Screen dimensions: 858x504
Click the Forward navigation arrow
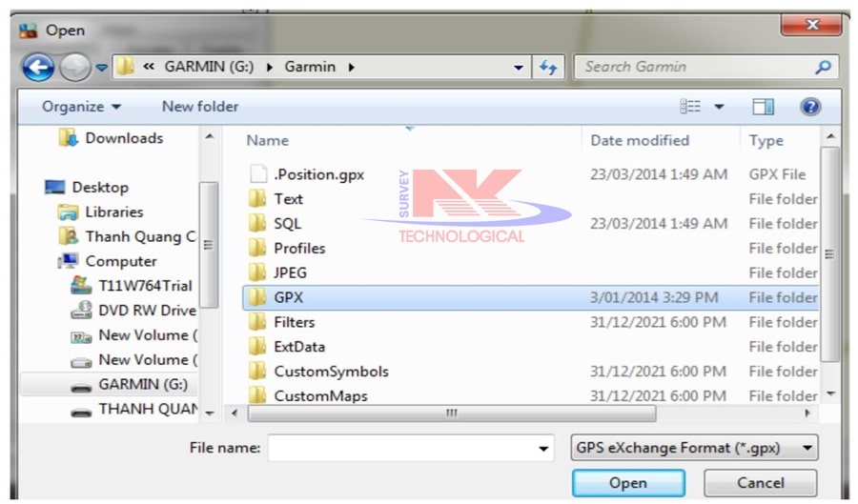74,68
